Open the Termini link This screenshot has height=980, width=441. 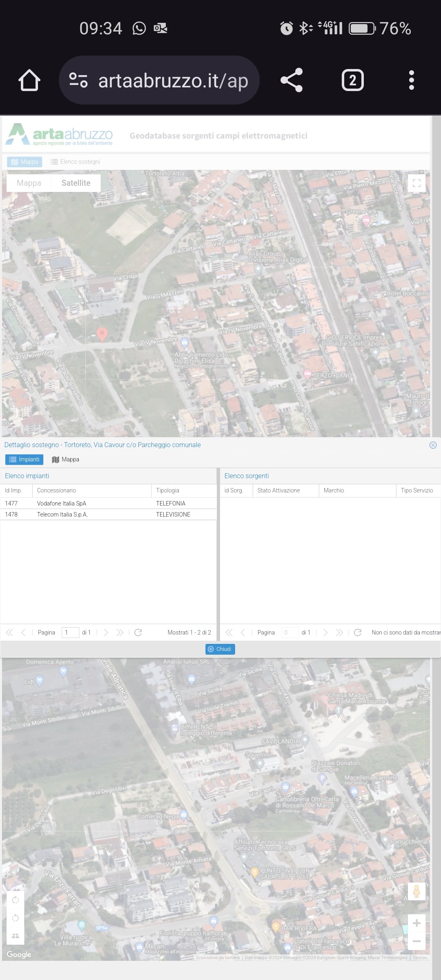[x=420, y=958]
